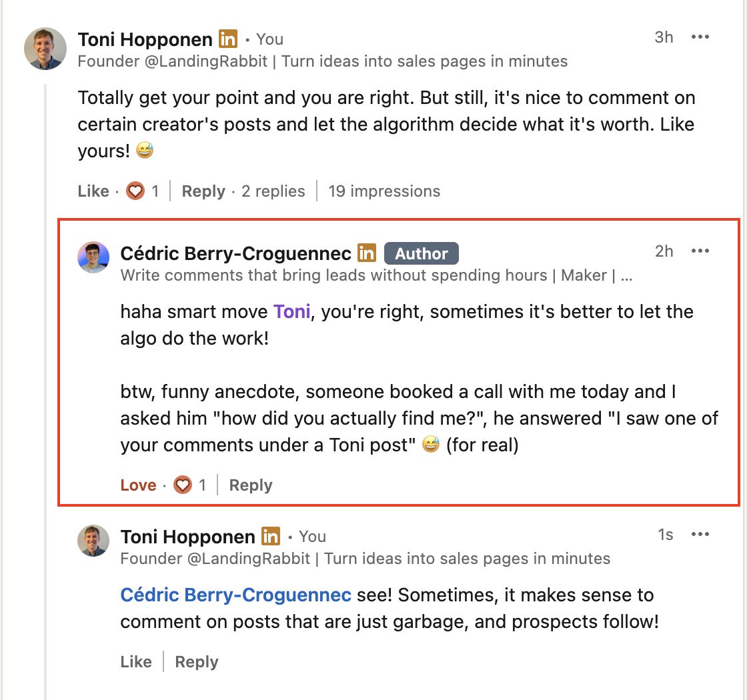
Task: Open the options menu on Toni's 3h comment
Action: click(x=700, y=37)
